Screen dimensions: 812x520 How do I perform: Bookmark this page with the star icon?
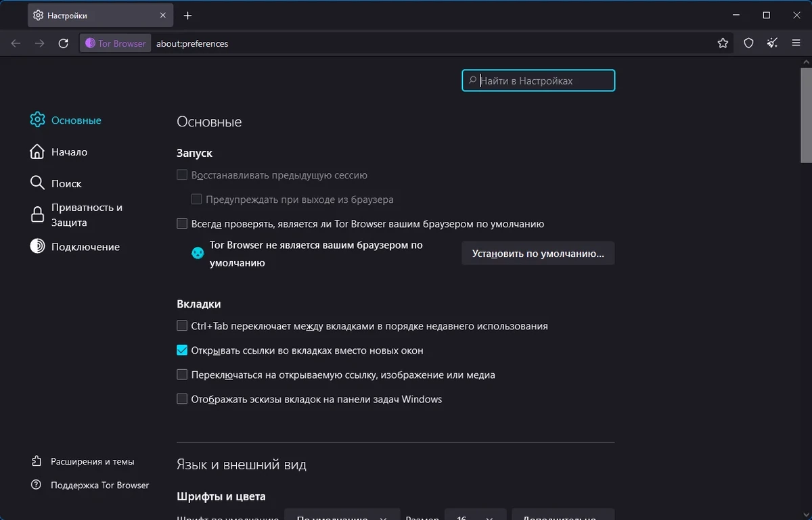click(723, 43)
